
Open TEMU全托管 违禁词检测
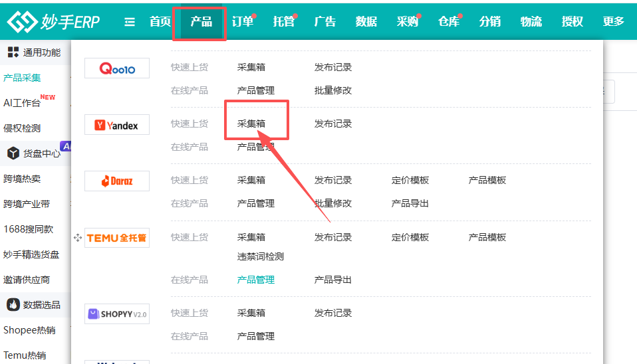261,256
